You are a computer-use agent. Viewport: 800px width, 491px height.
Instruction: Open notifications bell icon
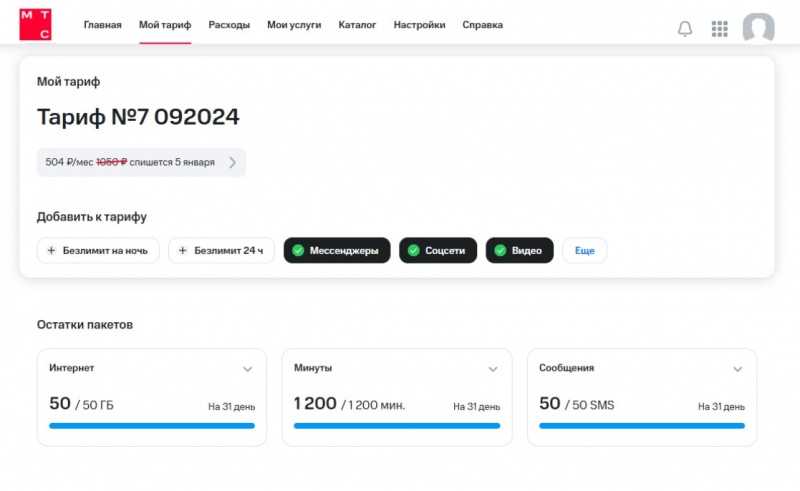point(685,28)
